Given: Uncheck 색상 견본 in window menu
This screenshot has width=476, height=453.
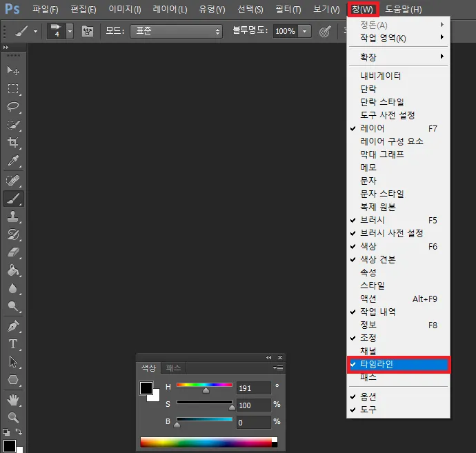Looking at the screenshot, I should (x=398, y=259).
